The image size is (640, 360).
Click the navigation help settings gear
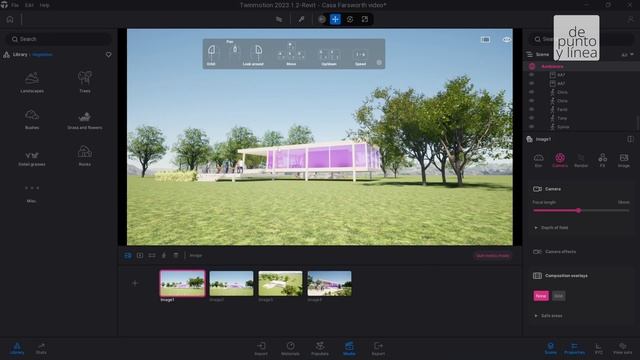379,62
